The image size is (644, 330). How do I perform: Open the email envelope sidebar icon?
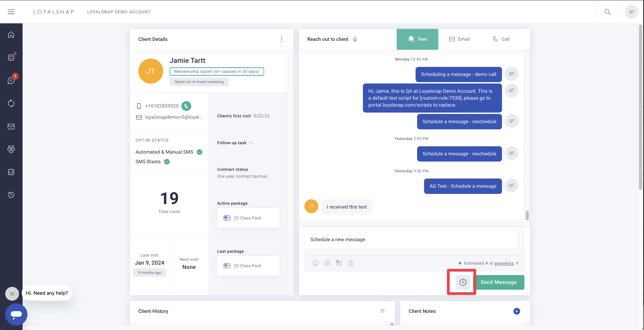(11, 126)
